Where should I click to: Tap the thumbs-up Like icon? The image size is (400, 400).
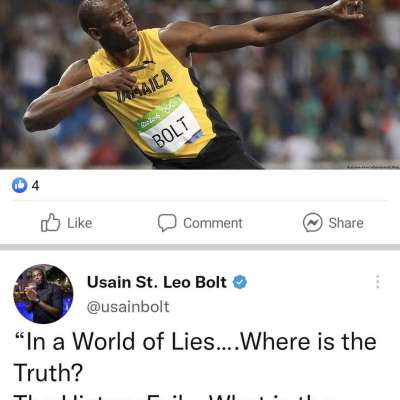(51, 223)
